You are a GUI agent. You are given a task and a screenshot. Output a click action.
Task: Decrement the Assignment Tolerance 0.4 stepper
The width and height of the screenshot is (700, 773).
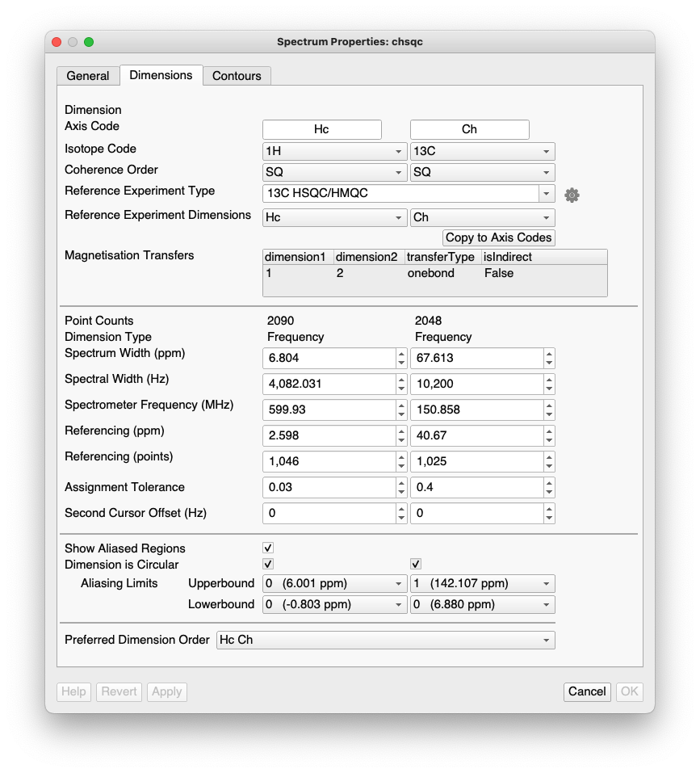click(x=549, y=492)
